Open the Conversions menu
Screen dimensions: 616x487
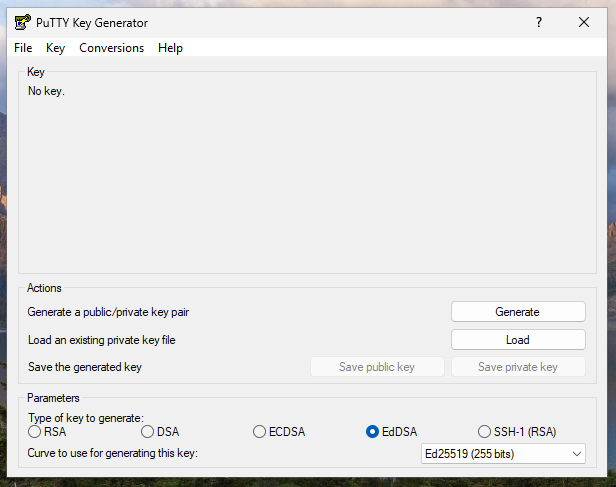[111, 48]
